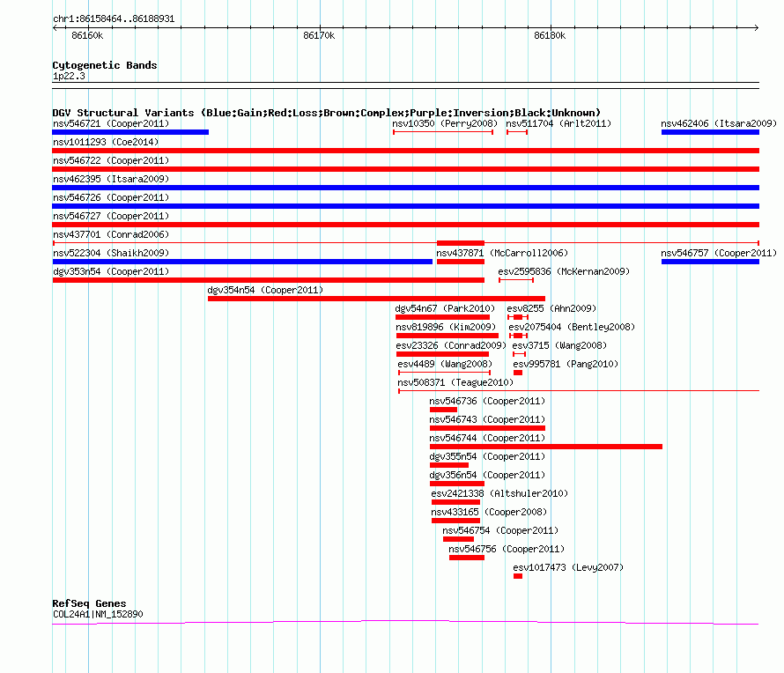Select nsv546722 (Cooper2011) label
The image size is (784, 673).
click(111, 160)
